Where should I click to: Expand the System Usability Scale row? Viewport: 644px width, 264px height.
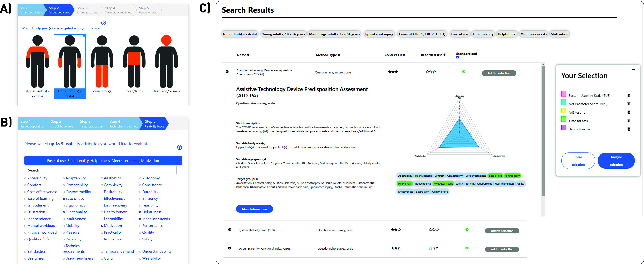[x=229, y=230]
